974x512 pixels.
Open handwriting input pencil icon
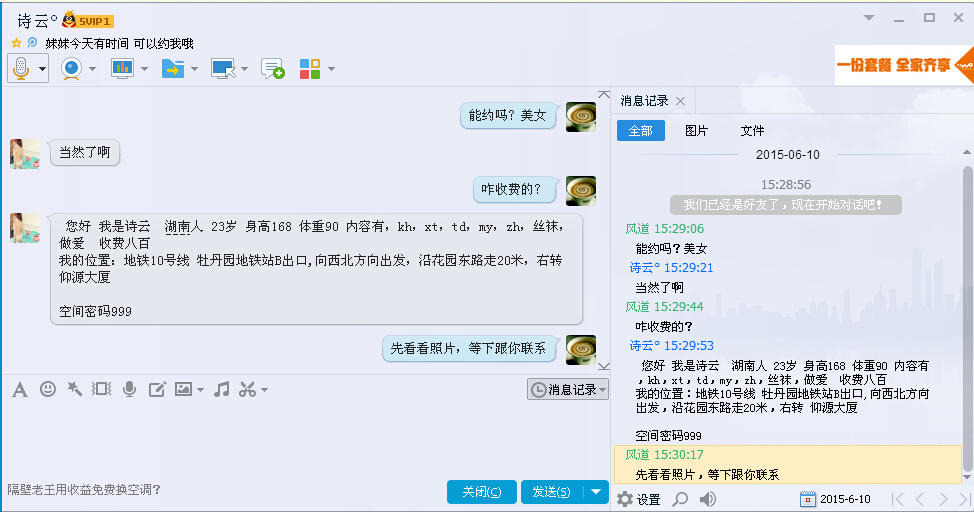pyautogui.click(x=157, y=389)
